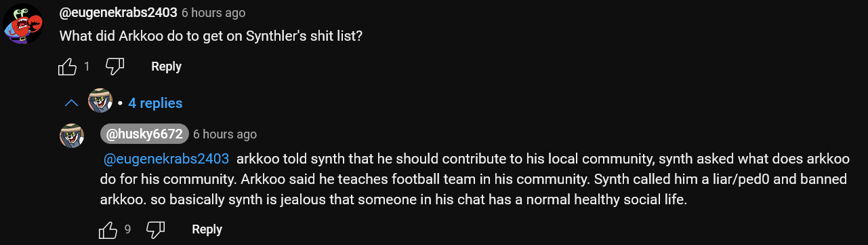Open husky6672's avatar beside the reply
The height and width of the screenshot is (245, 868).
click(x=72, y=136)
